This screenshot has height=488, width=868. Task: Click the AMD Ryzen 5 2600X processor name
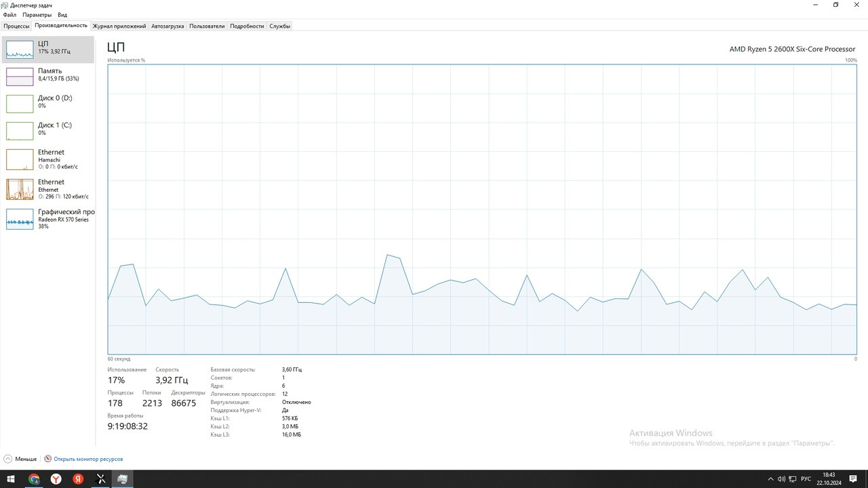(792, 49)
